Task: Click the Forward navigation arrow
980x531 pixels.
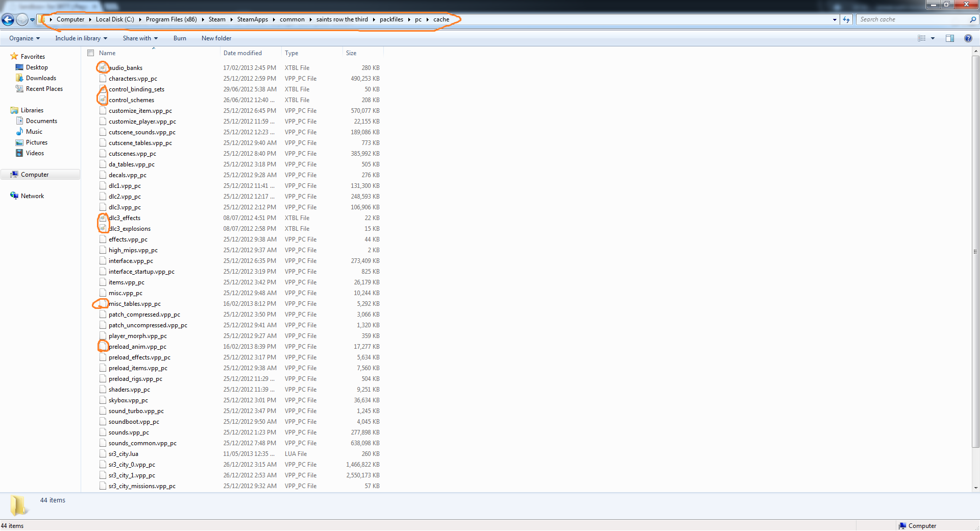Action: pyautogui.click(x=22, y=19)
